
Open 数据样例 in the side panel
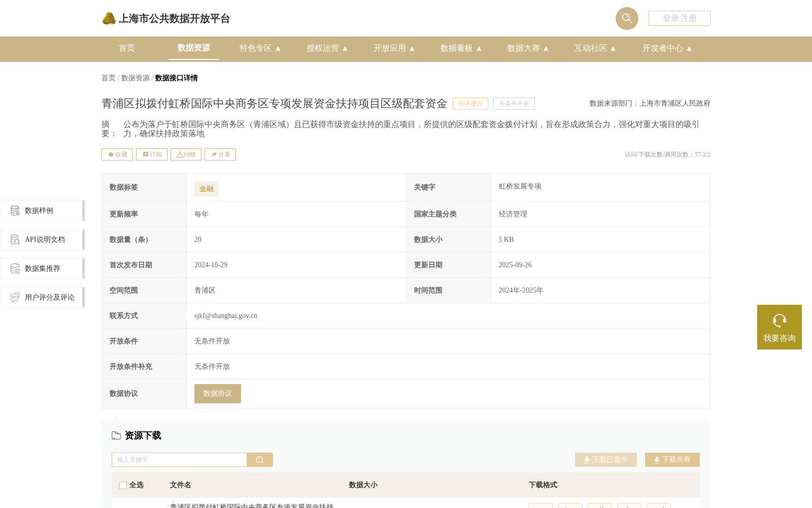pyautogui.click(x=43, y=210)
